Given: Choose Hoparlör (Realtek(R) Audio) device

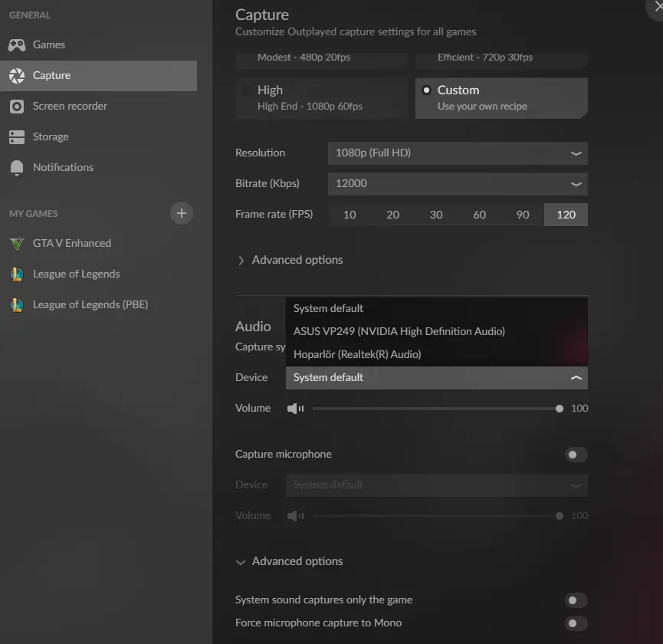Looking at the screenshot, I should tap(436, 354).
